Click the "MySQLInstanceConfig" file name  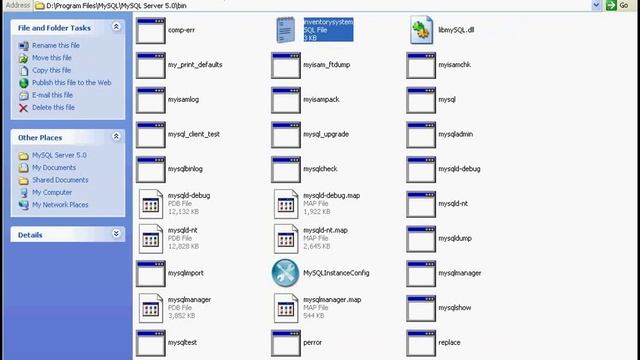point(336,273)
